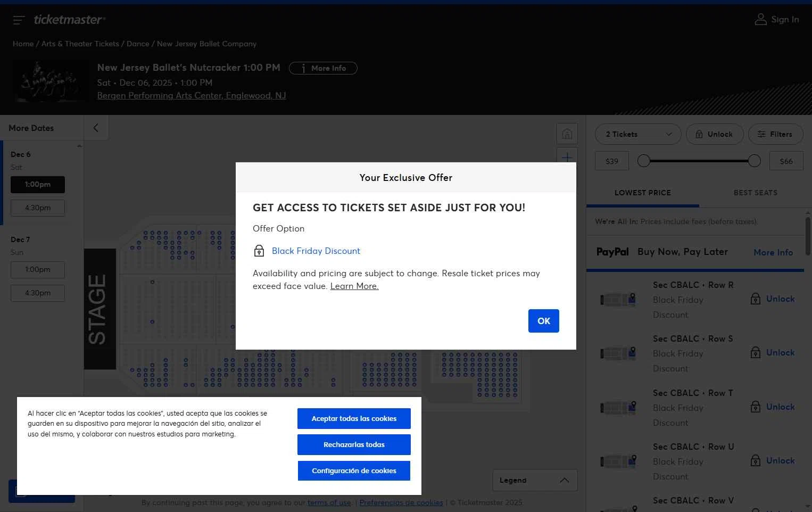
Task: Click the lock icon for Sec CBALC Row R
Action: 756,299
